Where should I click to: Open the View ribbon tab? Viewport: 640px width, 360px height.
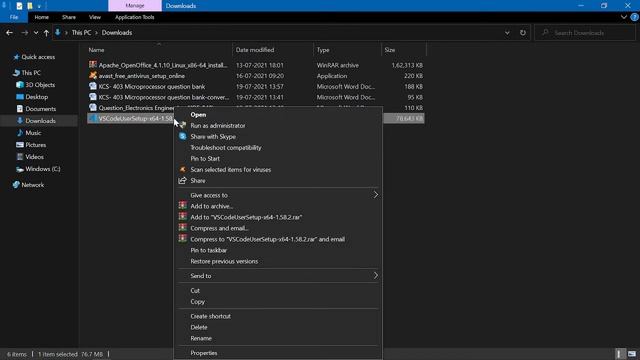pos(95,17)
